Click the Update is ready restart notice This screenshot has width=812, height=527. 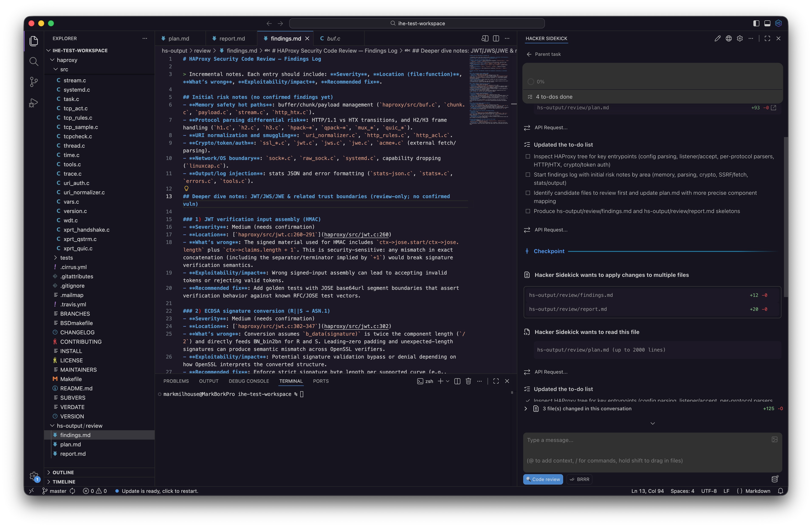(156, 491)
